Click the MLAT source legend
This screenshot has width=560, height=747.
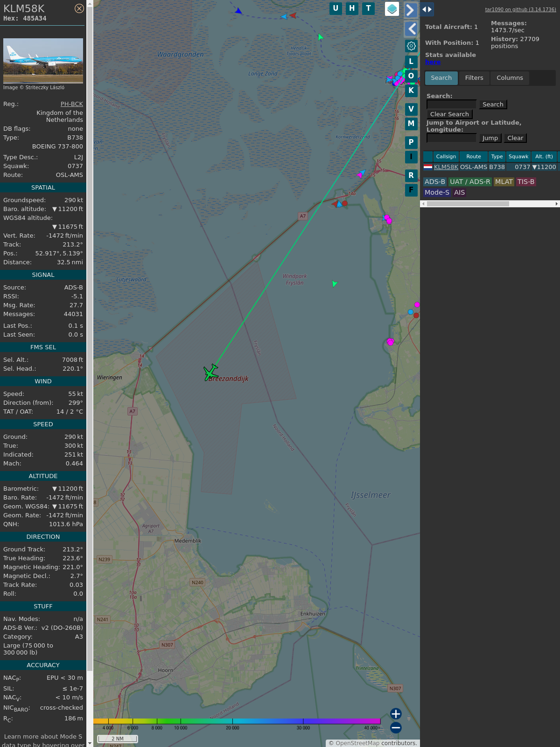tap(504, 182)
